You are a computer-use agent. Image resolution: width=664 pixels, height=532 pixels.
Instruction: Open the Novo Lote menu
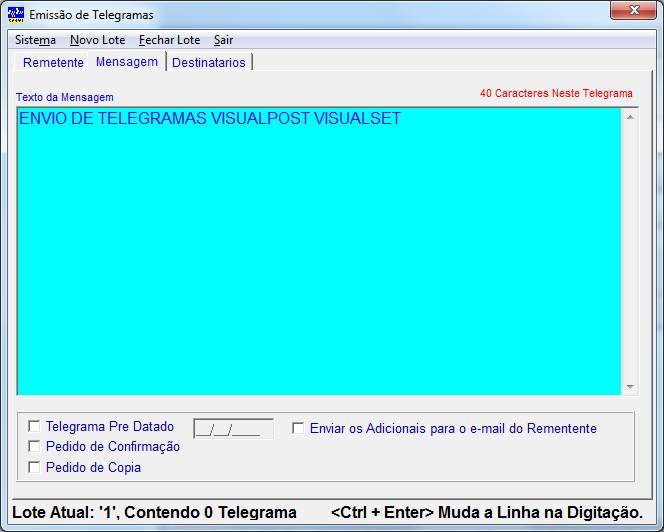point(97,40)
